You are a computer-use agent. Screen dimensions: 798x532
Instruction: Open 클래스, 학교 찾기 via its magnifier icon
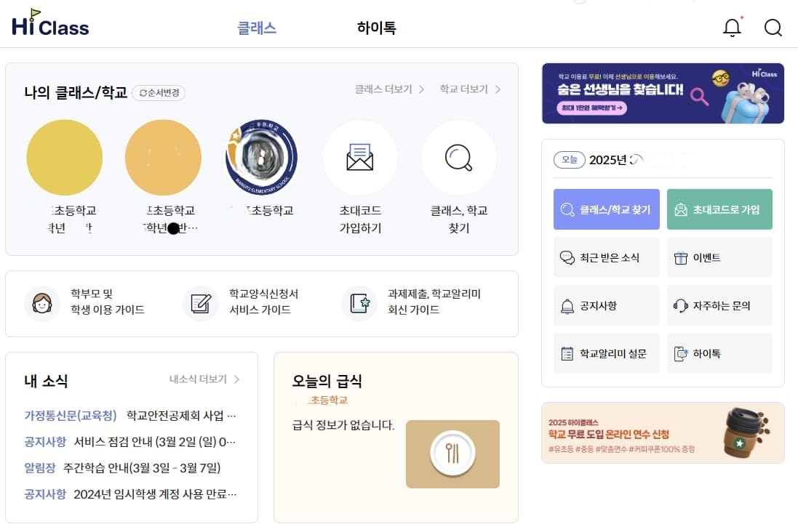[458, 158]
